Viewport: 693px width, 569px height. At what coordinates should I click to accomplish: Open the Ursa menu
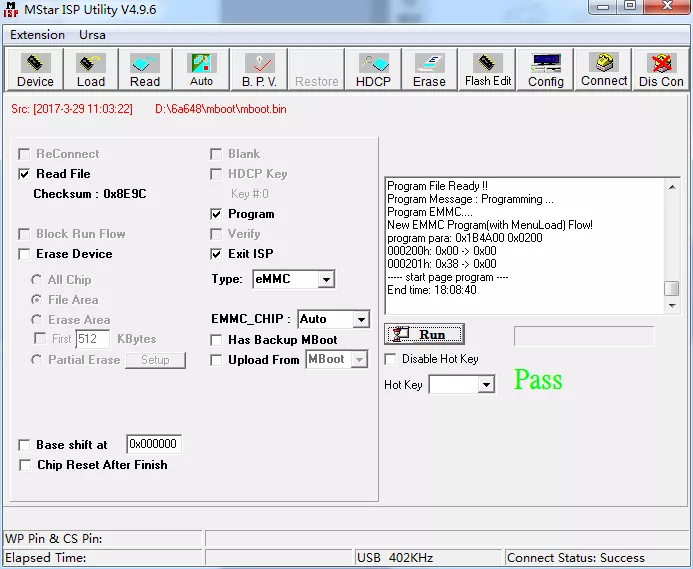pyautogui.click(x=92, y=35)
